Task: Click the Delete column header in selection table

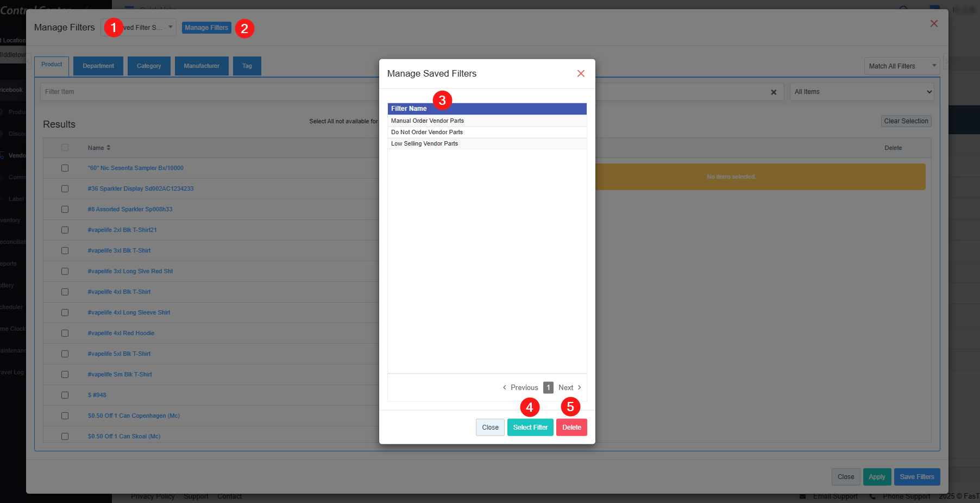Action: point(893,148)
